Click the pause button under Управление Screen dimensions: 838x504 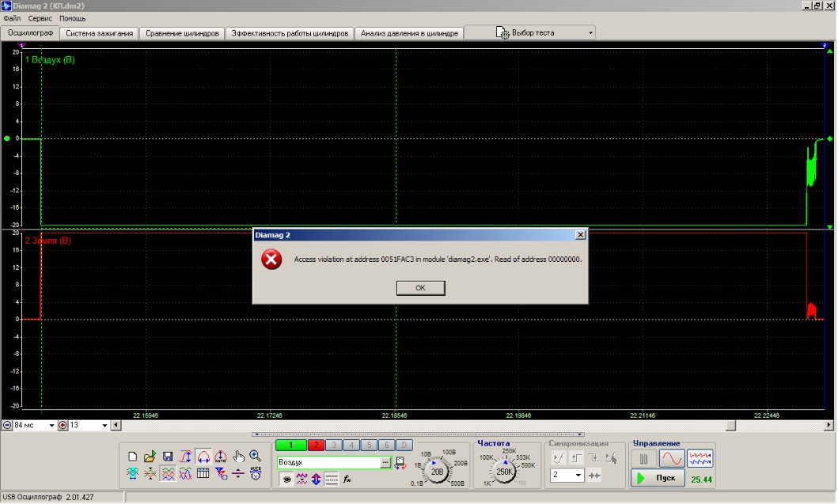coord(644,459)
